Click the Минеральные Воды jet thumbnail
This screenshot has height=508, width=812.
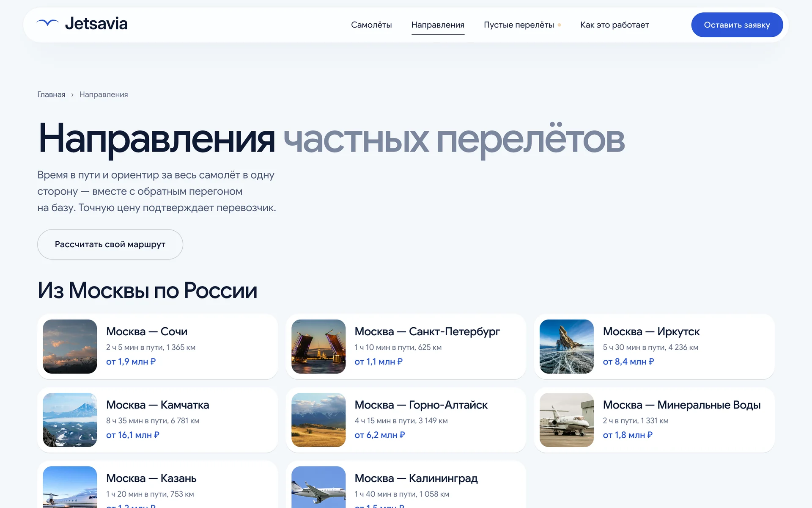[x=567, y=420]
